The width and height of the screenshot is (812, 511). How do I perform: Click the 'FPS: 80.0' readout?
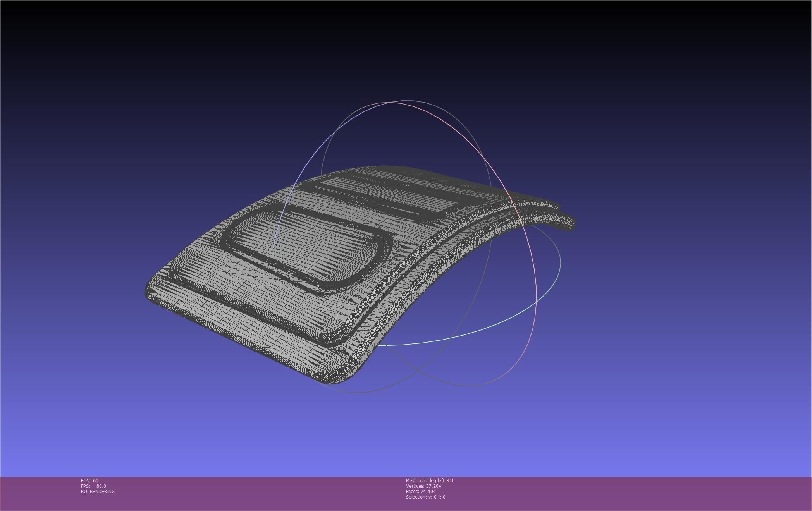pos(93,486)
